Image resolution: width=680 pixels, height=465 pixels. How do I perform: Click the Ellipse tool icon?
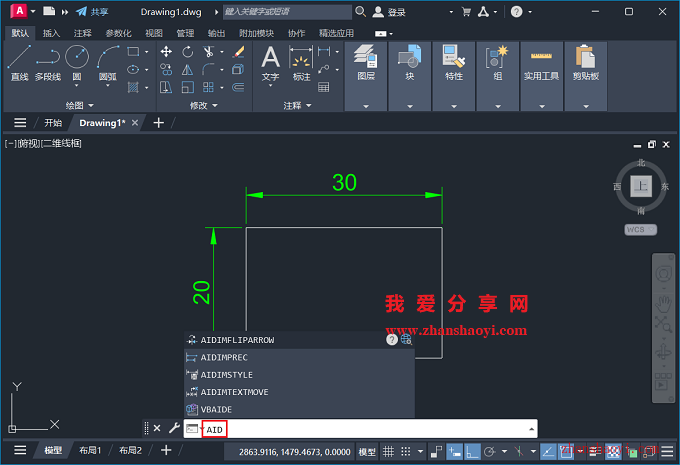133,69
